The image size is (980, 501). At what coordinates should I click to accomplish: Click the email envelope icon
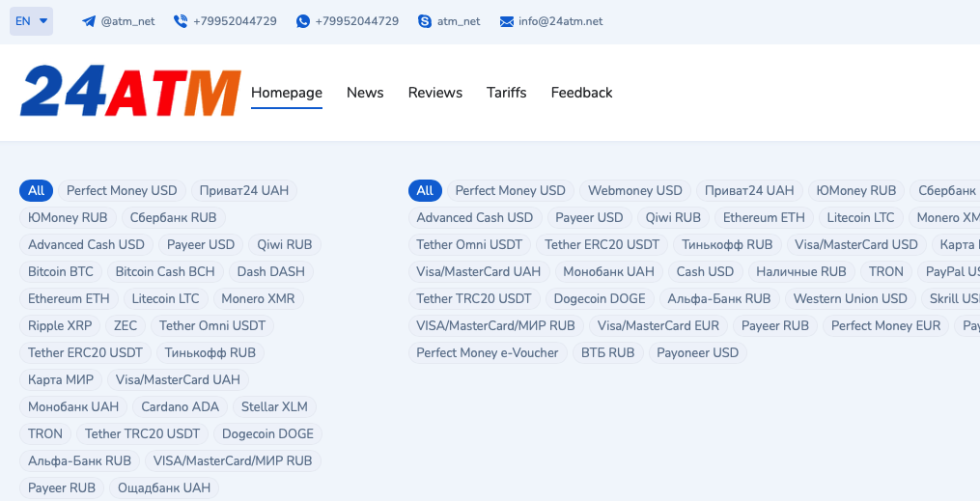pyautogui.click(x=507, y=21)
